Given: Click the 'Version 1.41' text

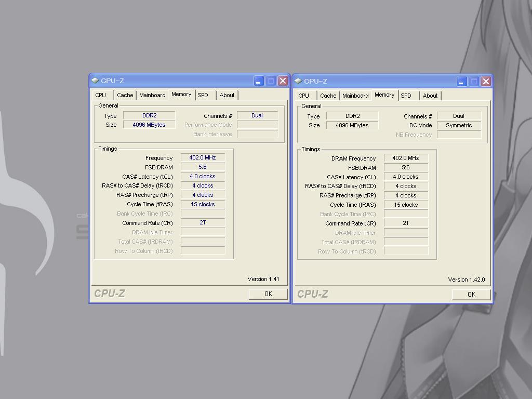Looking at the screenshot, I should tap(263, 279).
